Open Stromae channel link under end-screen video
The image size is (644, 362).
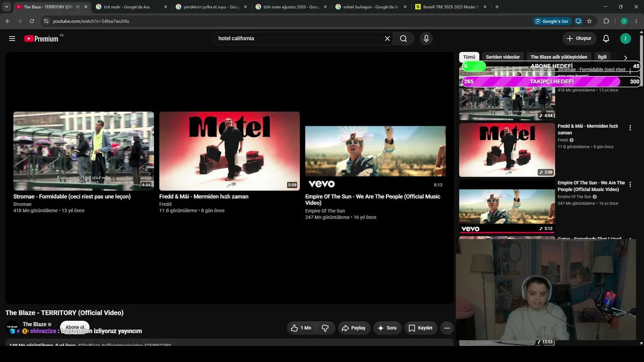point(23,204)
